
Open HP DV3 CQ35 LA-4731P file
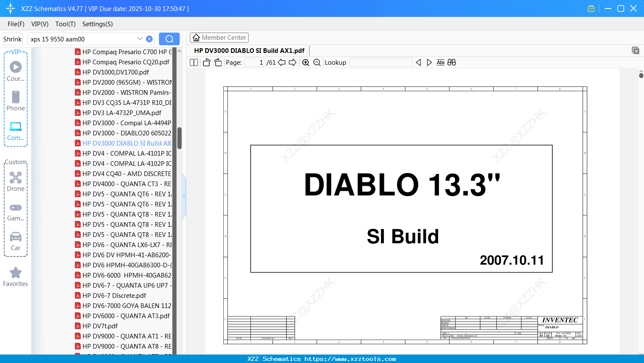coord(123,102)
